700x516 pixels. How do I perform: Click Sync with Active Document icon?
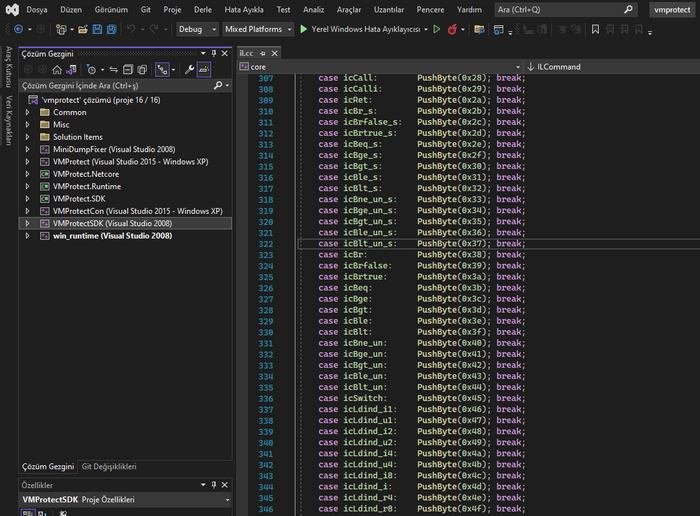pyautogui.click(x=113, y=70)
